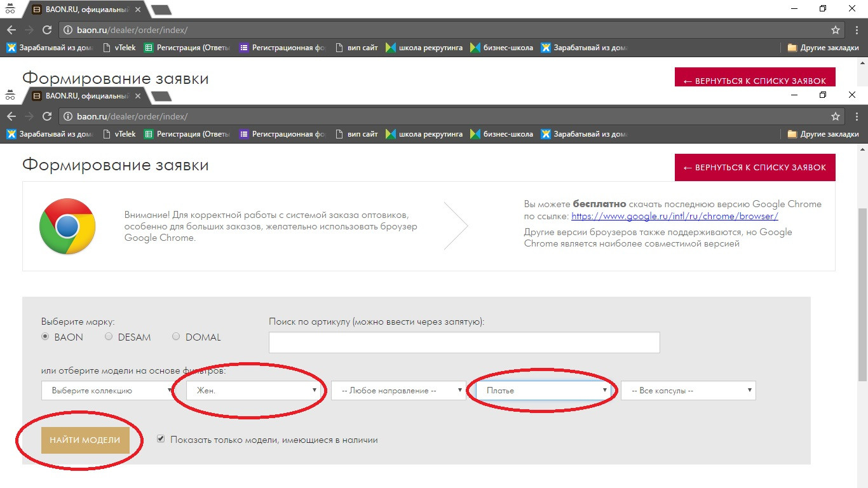Open the google.ru Chrome download link
This screenshot has height=488, width=868.
pyautogui.click(x=675, y=216)
